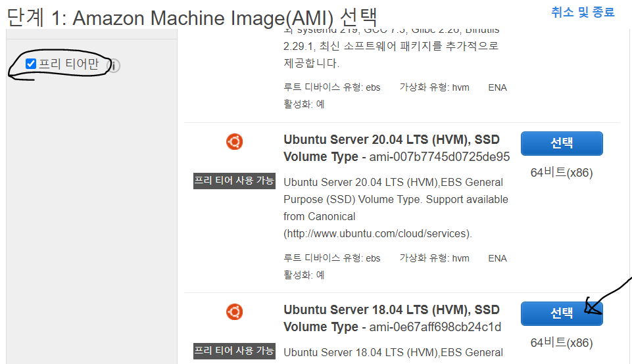Click Ubuntu logo icon for 20.04 LTS
Viewport: 632px width, 364px height.
(234, 141)
